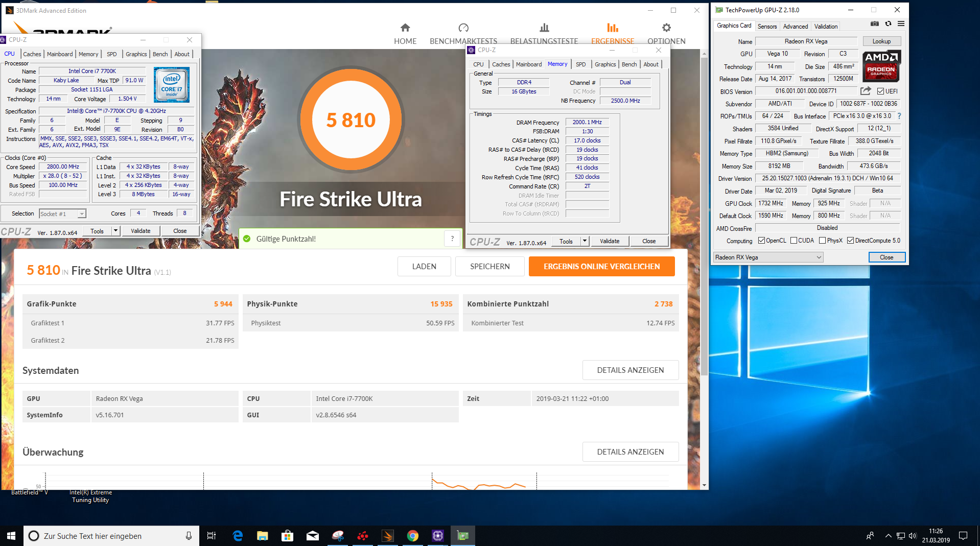Screen dimensions: 980x546
Task: Open the Mainboard tab in left CPU-Z window
Action: 60,54
